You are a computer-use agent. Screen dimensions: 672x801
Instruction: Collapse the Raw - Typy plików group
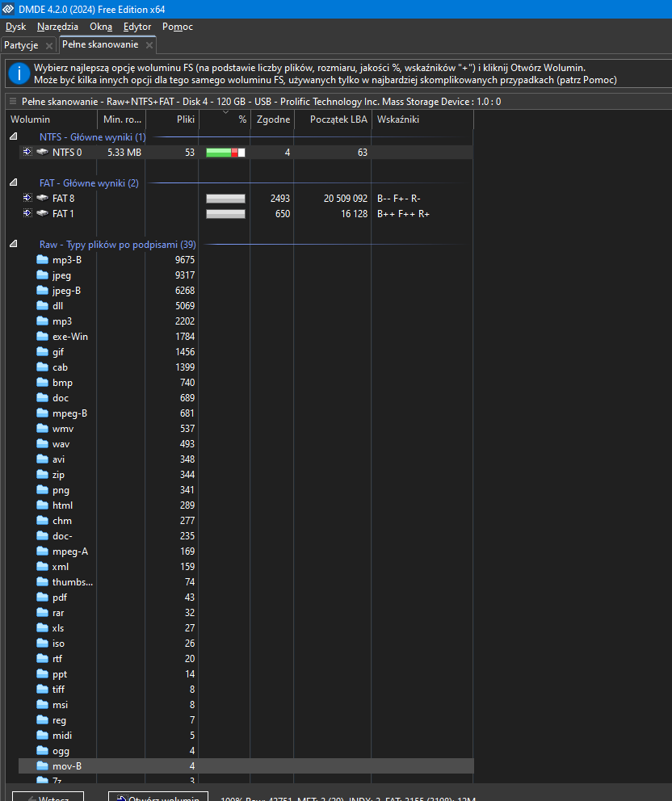(14, 244)
